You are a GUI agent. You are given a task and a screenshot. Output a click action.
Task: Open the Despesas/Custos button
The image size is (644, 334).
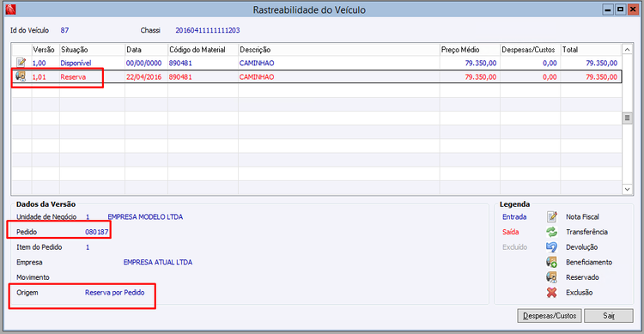(550, 315)
